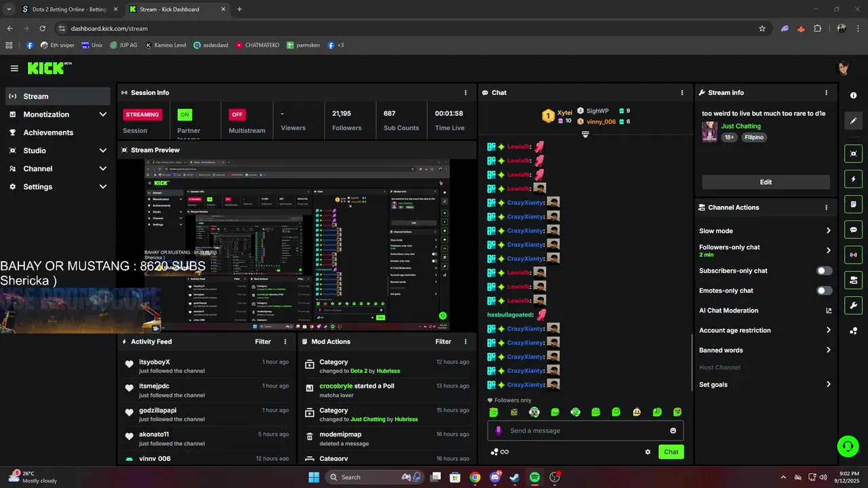
Task: Click the Partner ON status badge
Action: click(x=184, y=115)
